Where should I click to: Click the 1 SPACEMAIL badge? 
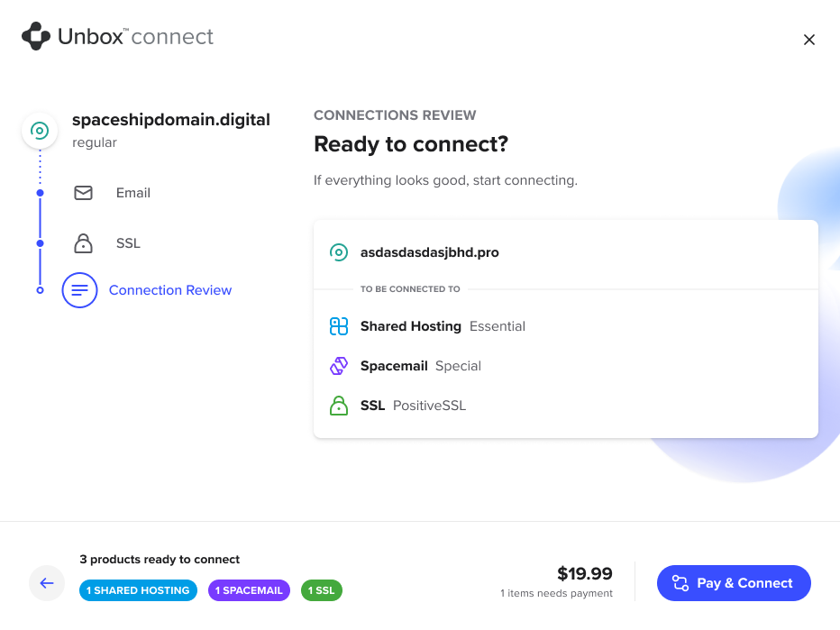coord(249,590)
